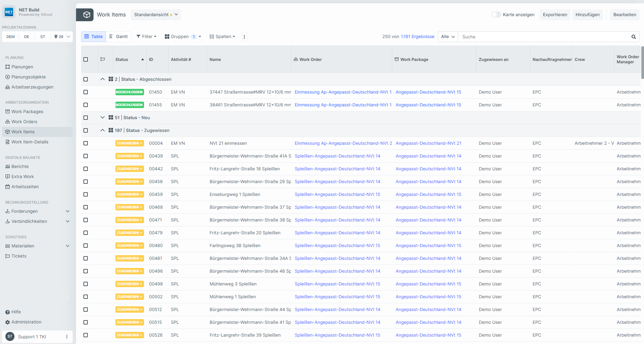Select the checkbox for row 00439
Viewport: 644px width, 344px height.
(x=85, y=156)
